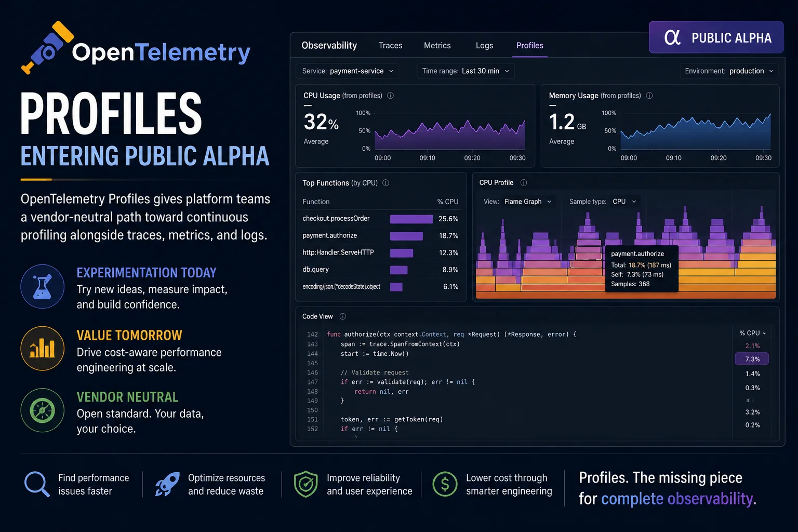Viewport: 798px width, 532px height.
Task: Click the CPU Usage purple line chart
Action: pos(450,135)
